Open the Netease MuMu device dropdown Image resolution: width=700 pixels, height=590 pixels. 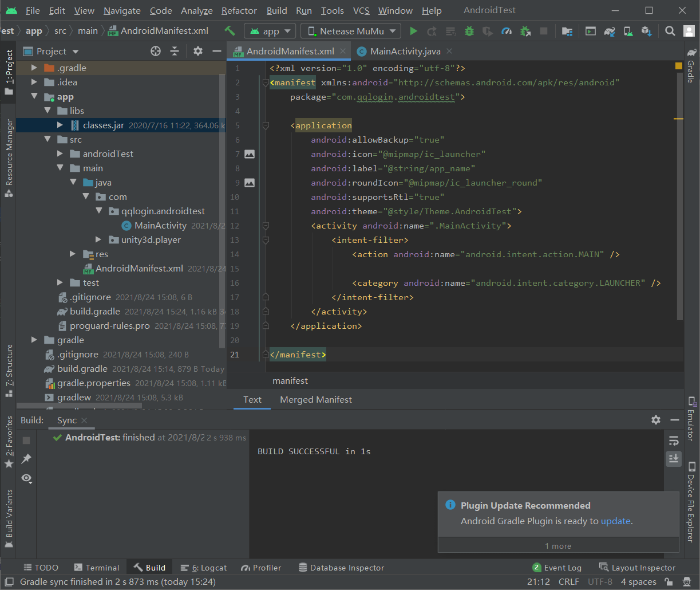(351, 31)
